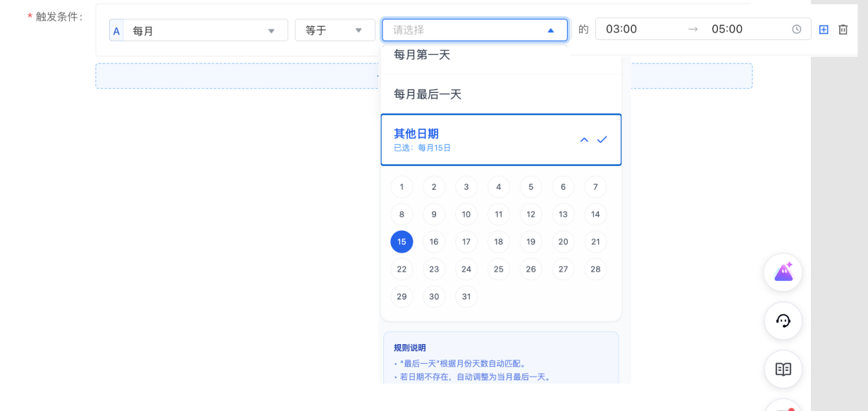Open the 等于 operator dropdown
This screenshot has height=411, width=868.
(335, 30)
